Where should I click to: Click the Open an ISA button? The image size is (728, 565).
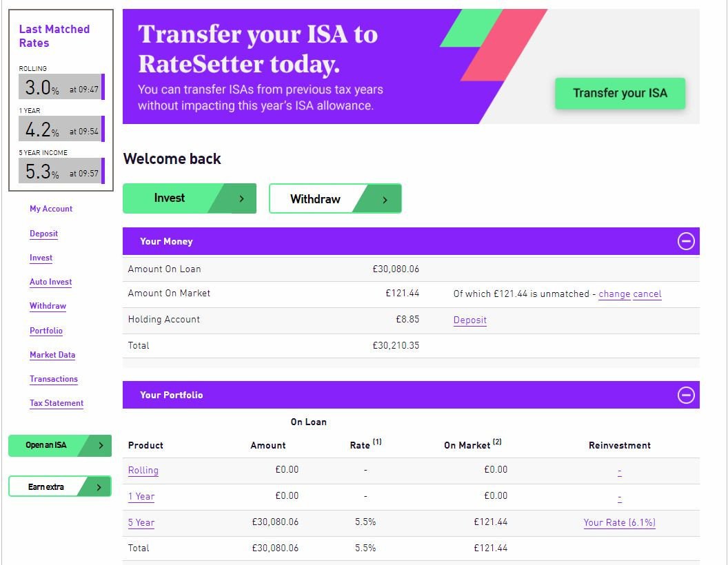point(60,445)
